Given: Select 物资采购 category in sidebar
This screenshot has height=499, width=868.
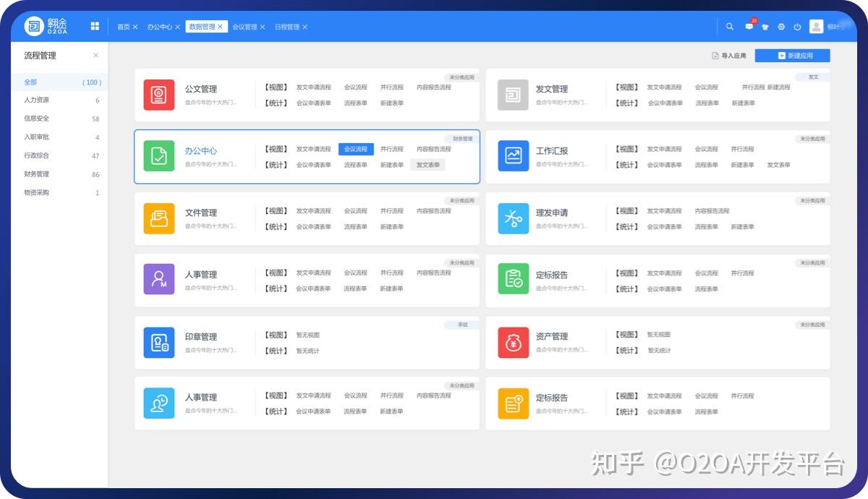Looking at the screenshot, I should (x=59, y=193).
